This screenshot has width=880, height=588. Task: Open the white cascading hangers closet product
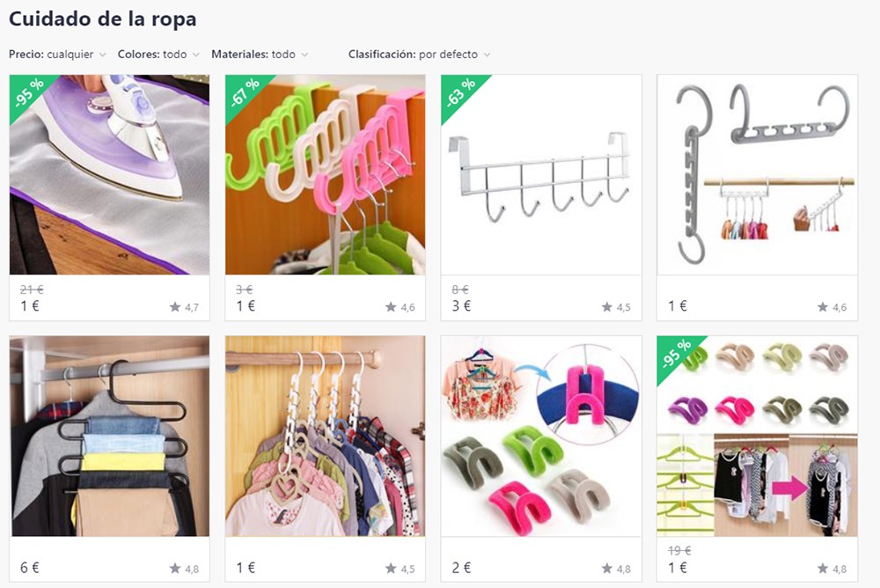pyautogui.click(x=325, y=437)
